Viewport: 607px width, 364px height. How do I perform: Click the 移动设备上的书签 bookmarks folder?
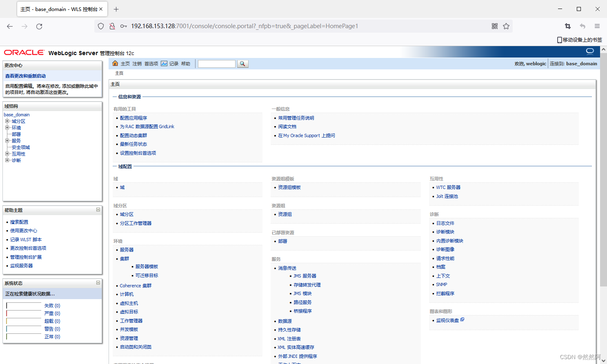point(580,40)
